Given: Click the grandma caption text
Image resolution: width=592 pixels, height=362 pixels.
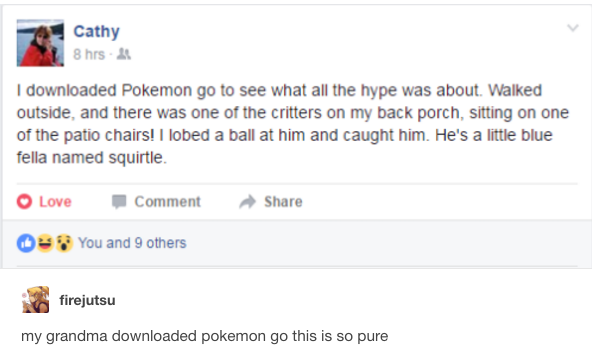Looking at the screenshot, I should click(x=204, y=336).
